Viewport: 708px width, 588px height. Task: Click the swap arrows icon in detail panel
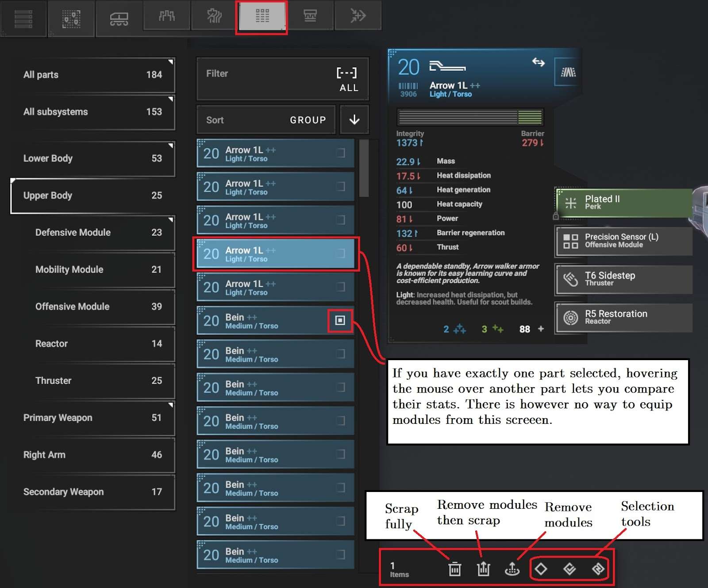[x=538, y=62]
